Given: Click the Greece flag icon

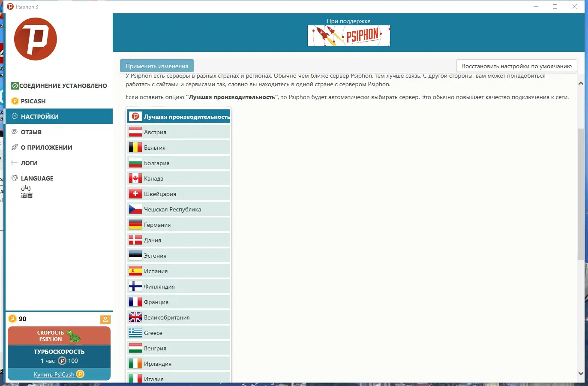Looking at the screenshot, I should point(135,333).
